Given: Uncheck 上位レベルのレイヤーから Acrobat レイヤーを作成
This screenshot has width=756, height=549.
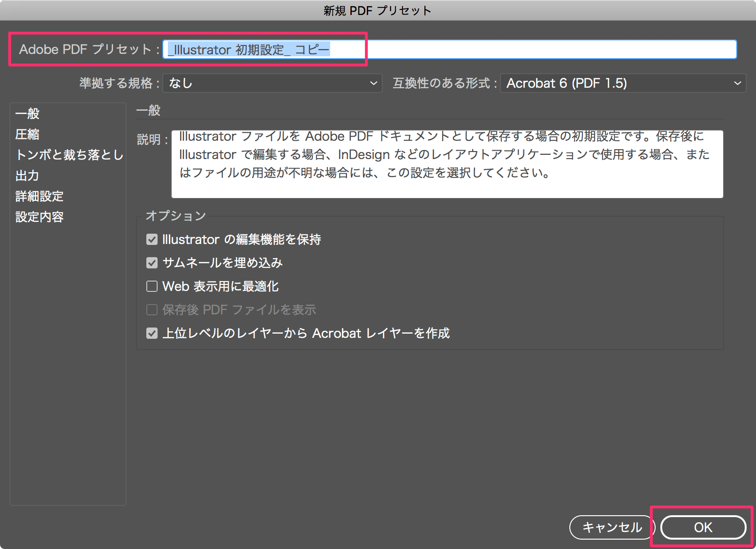Looking at the screenshot, I should point(152,333).
